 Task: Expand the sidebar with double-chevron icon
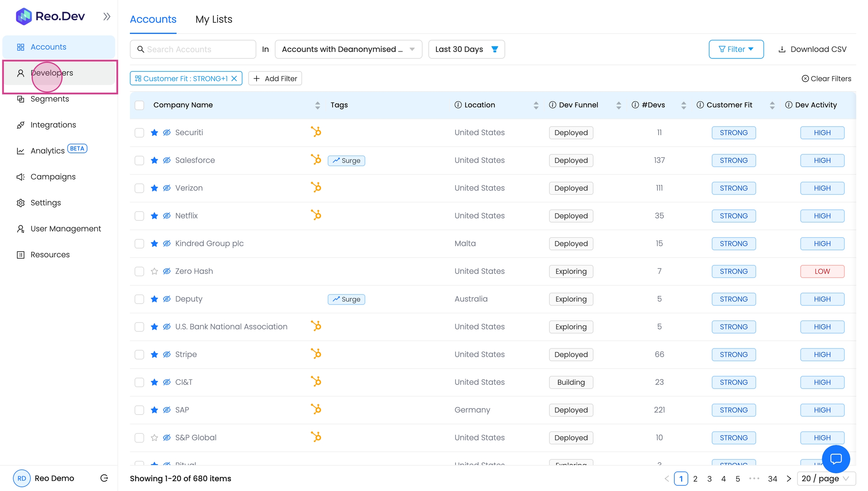tap(107, 17)
